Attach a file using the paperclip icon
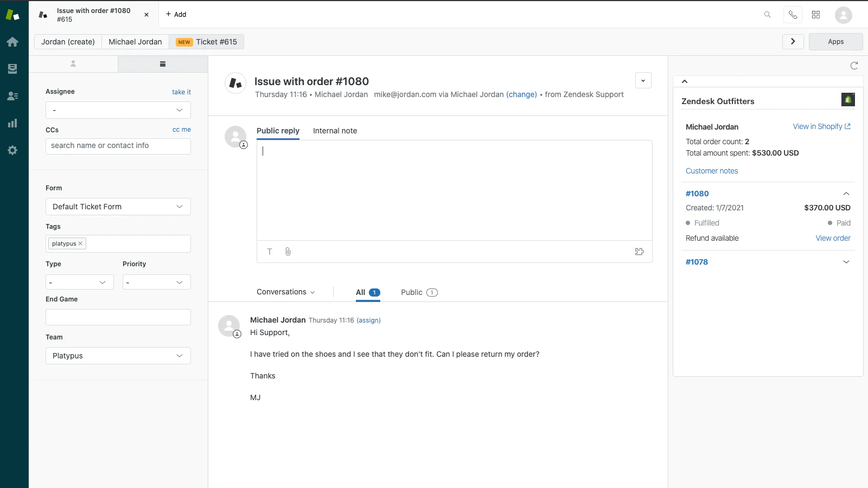The width and height of the screenshot is (868, 488). [288, 251]
